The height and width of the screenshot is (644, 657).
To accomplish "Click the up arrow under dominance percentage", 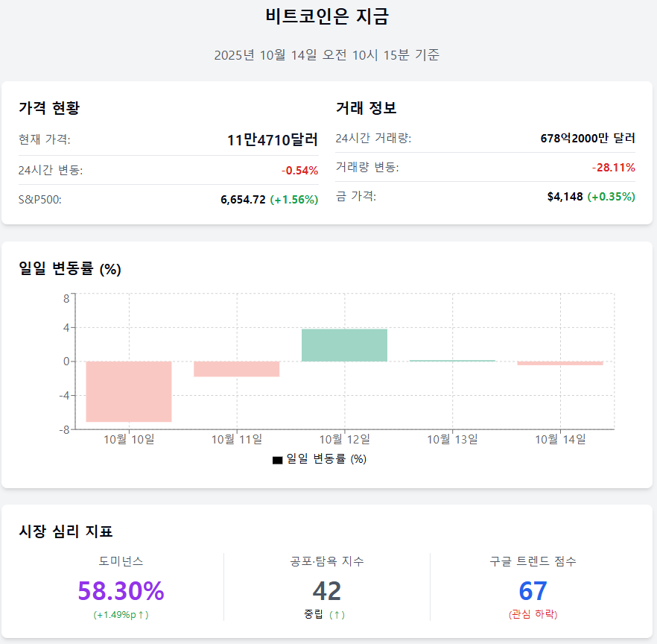I will click(141, 615).
